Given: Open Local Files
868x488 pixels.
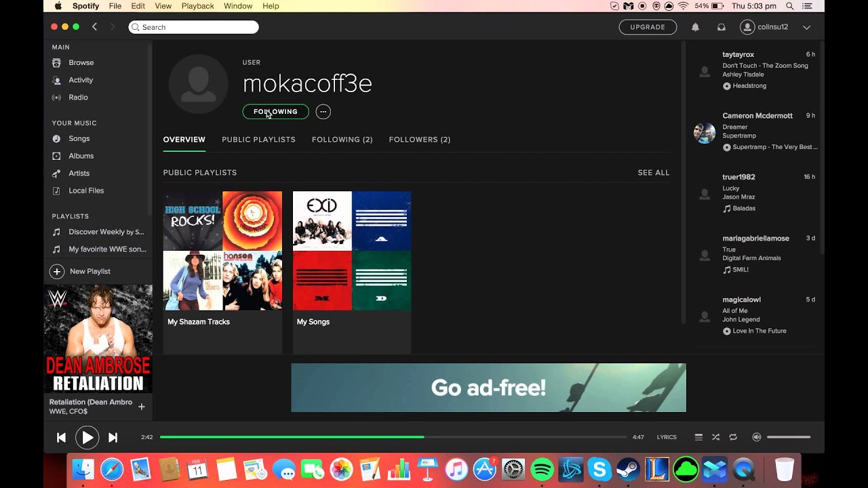Looking at the screenshot, I should [x=86, y=190].
